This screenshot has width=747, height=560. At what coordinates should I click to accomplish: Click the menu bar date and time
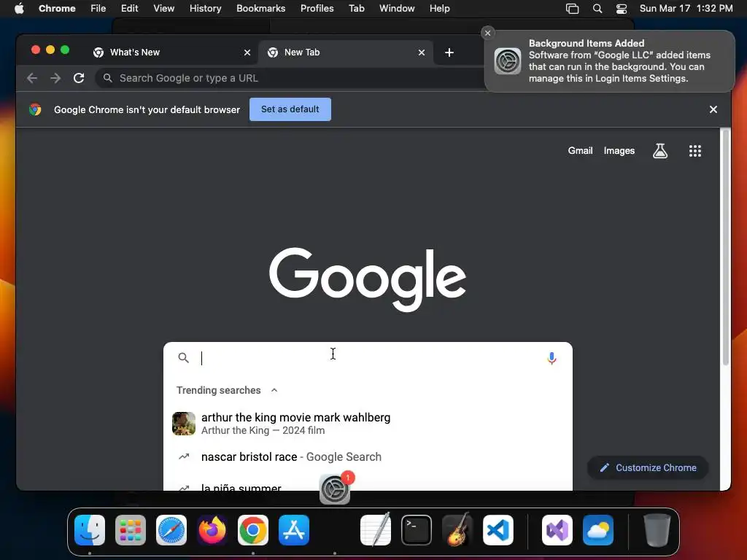(x=686, y=8)
